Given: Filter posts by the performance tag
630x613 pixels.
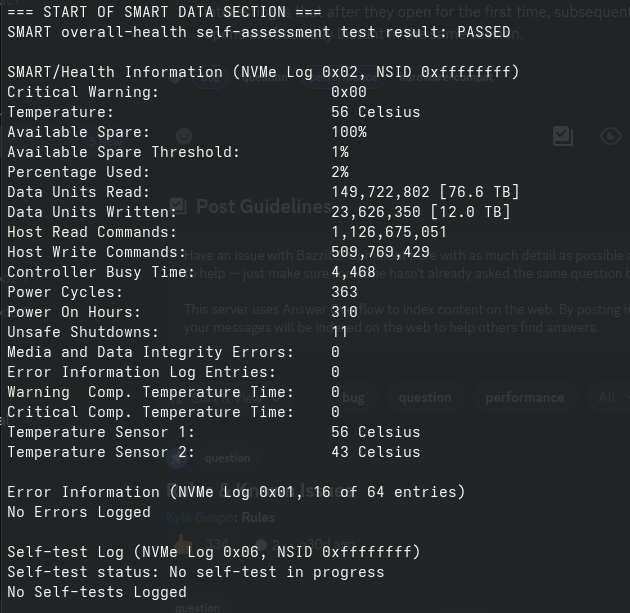Looking at the screenshot, I should [x=524, y=397].
